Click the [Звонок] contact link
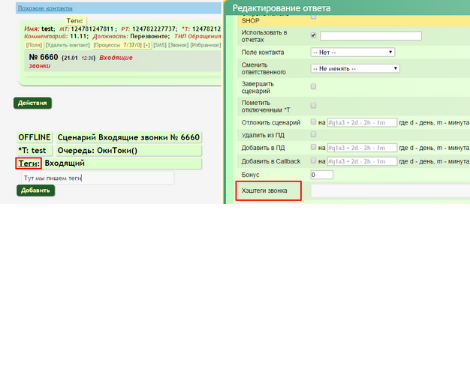Viewport: 470px width, 370px height. 178,45
